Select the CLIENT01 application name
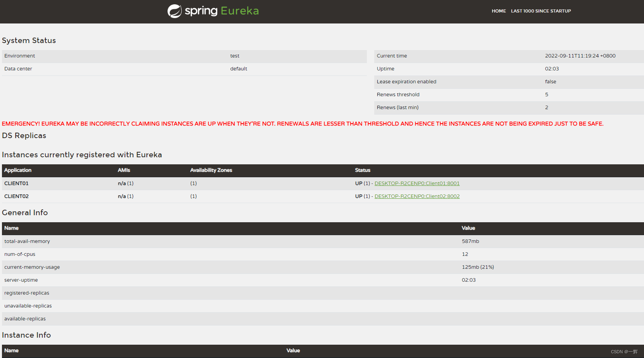This screenshot has height=358, width=644. 16,183
